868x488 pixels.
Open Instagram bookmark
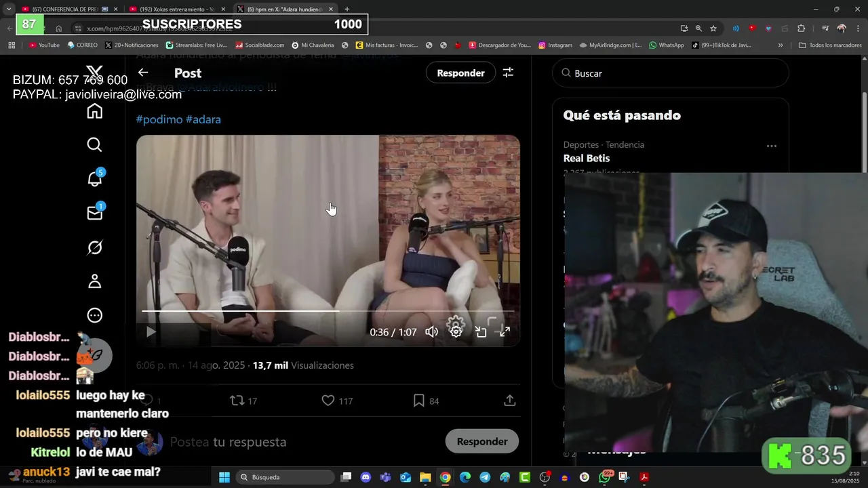555,45
